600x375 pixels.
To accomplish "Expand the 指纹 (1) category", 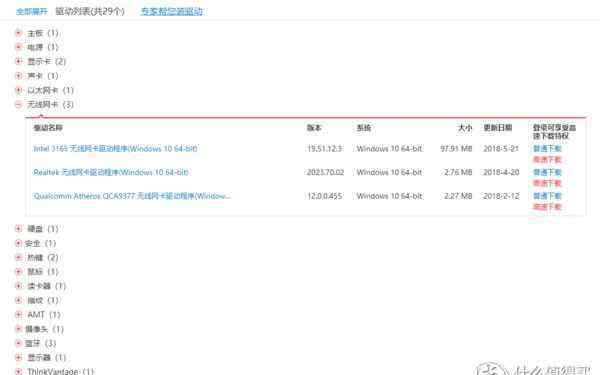I will click(x=18, y=300).
